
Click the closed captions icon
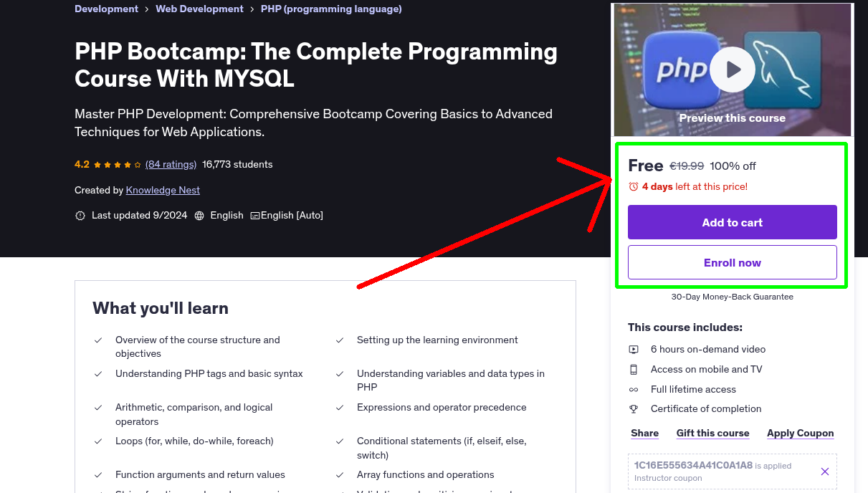click(254, 216)
